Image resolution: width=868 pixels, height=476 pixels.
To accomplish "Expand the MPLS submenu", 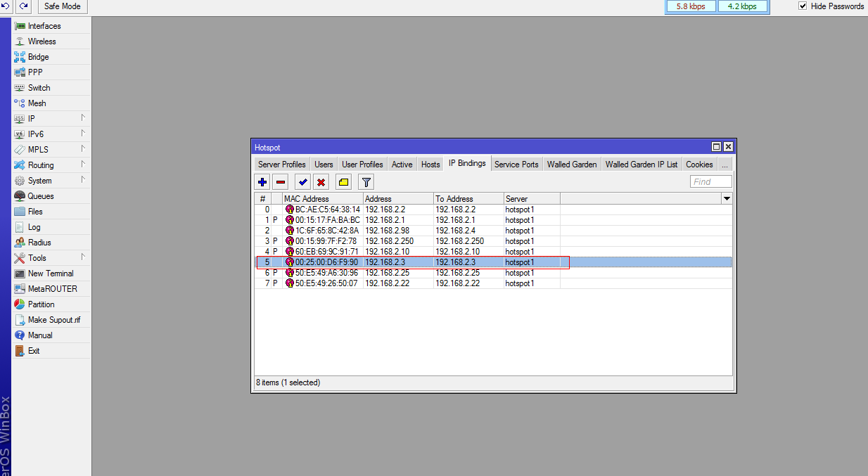I will coord(82,149).
